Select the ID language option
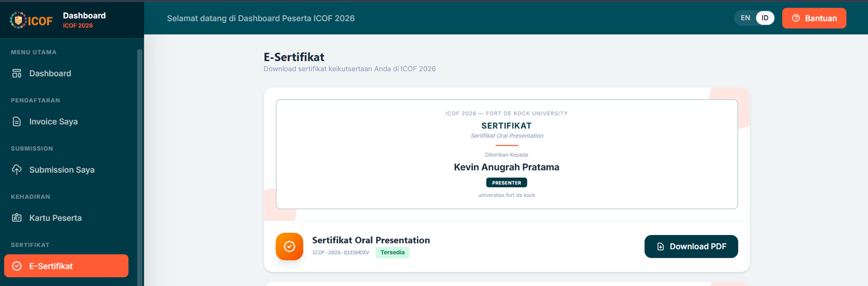The width and height of the screenshot is (868, 286). [764, 18]
